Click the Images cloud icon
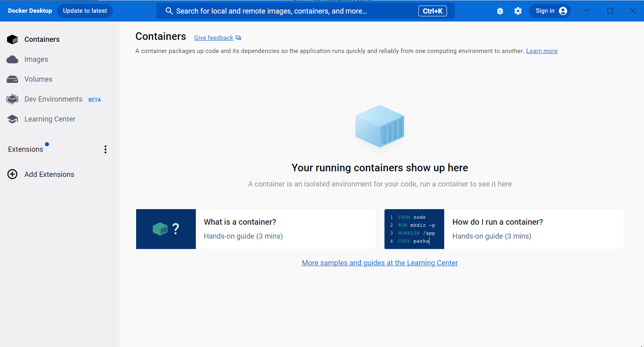This screenshot has height=347, width=644. (x=12, y=59)
